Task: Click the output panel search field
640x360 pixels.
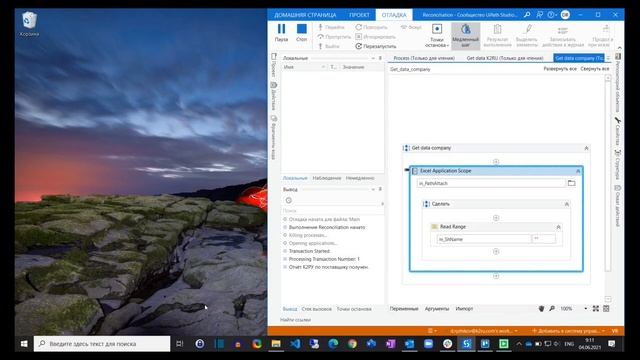Action: click(332, 211)
